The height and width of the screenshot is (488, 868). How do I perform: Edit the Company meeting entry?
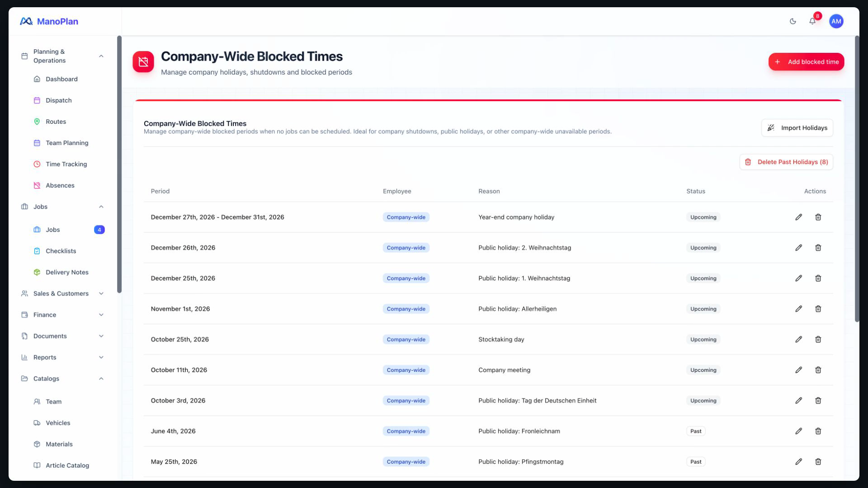coord(798,370)
